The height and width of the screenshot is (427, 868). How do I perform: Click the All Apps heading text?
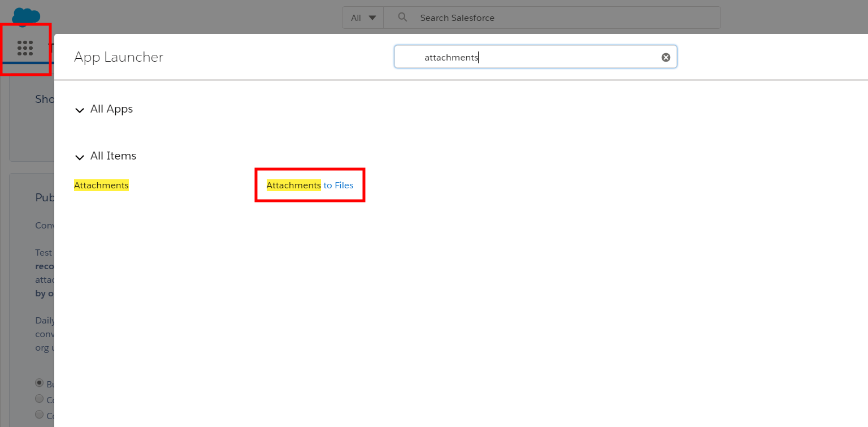(111, 109)
